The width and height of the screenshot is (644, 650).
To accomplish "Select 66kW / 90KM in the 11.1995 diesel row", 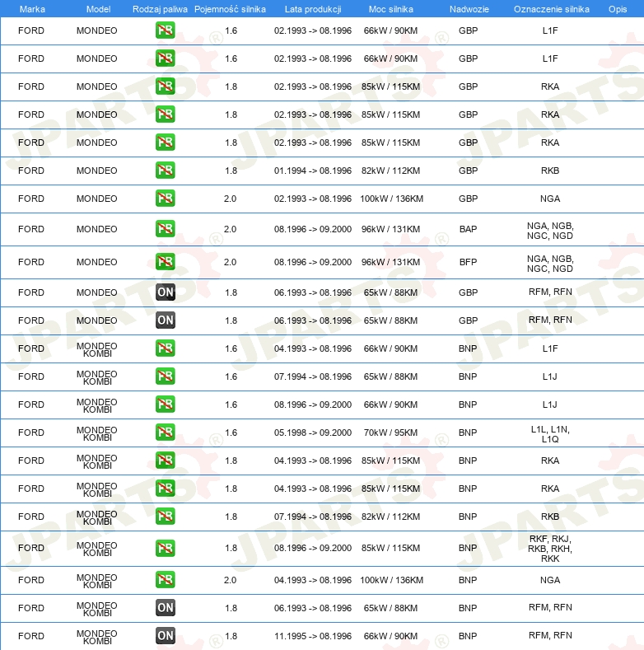I will pyautogui.click(x=390, y=636).
